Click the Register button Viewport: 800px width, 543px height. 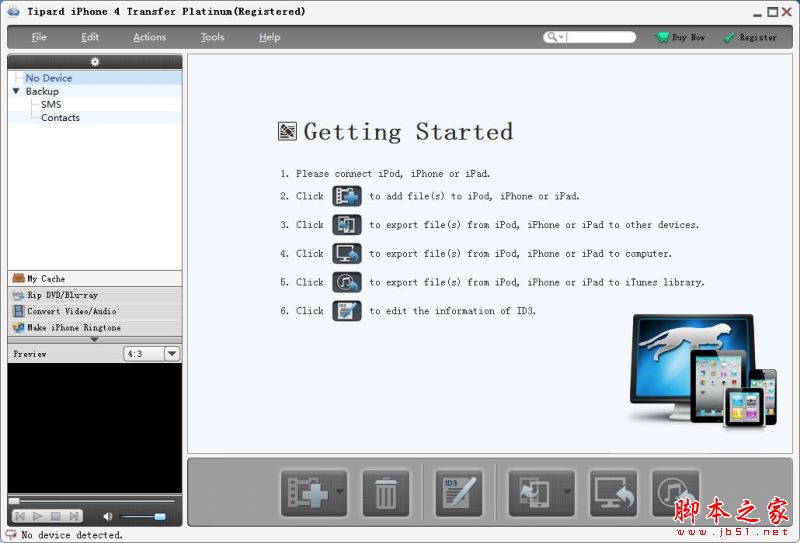tap(751, 37)
